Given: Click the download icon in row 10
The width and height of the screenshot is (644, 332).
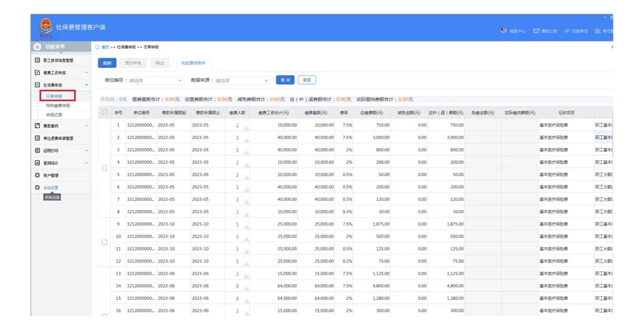Looking at the screenshot, I should click(x=246, y=239).
